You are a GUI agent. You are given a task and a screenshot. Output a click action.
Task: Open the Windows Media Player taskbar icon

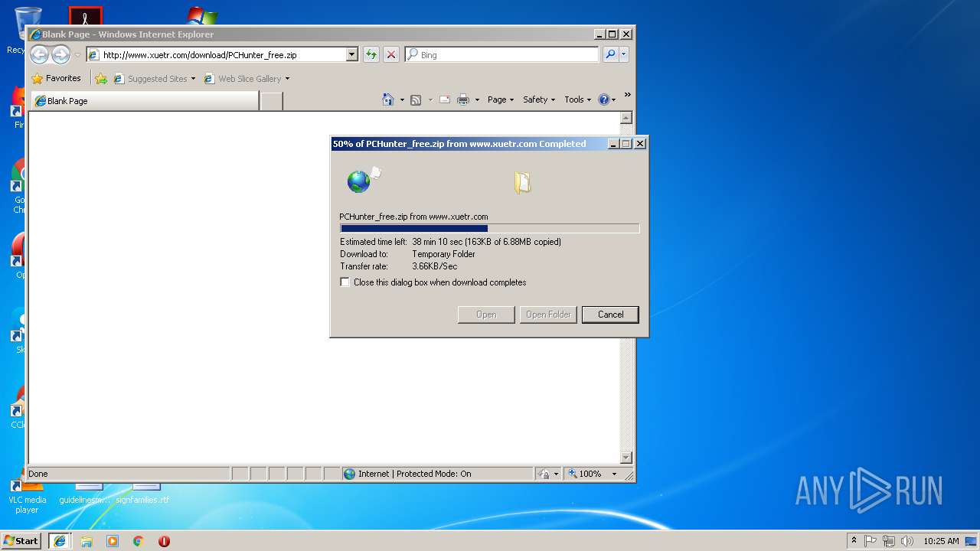[x=113, y=541]
